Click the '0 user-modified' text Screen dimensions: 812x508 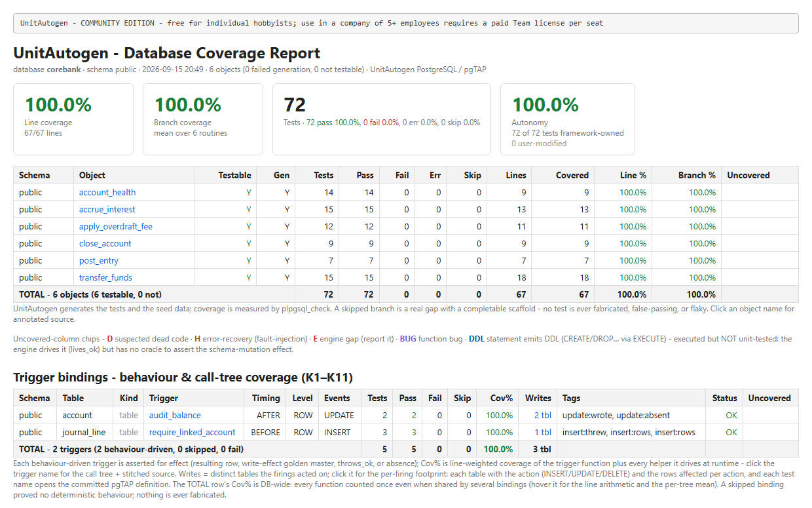pos(539,144)
